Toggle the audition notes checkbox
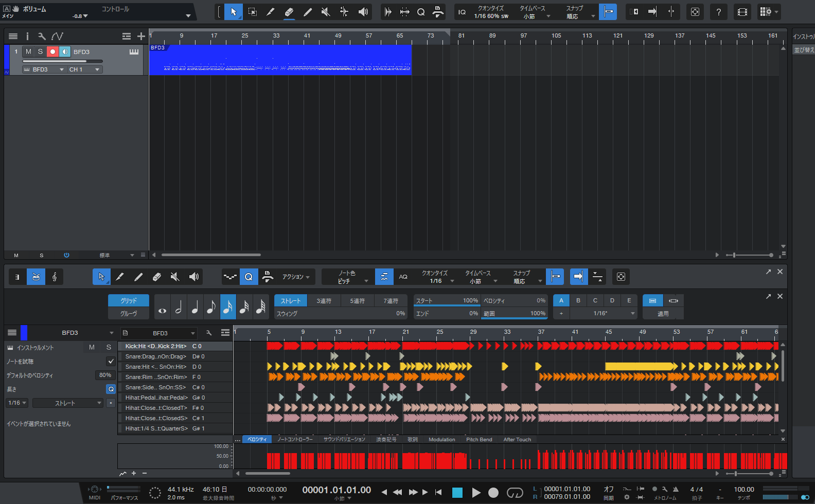815x504 pixels. [x=111, y=362]
